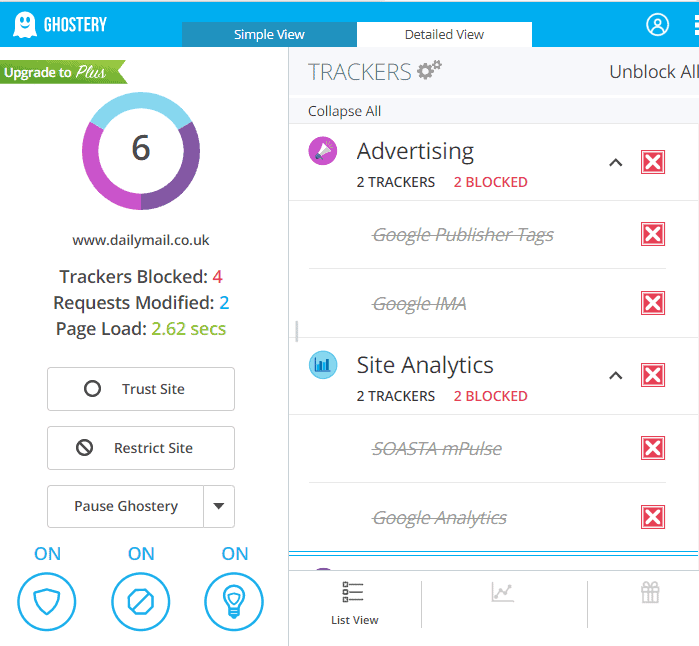Click the Restrict Site prohibited icon
Viewport: 699px width, 646px height.
coord(84,448)
